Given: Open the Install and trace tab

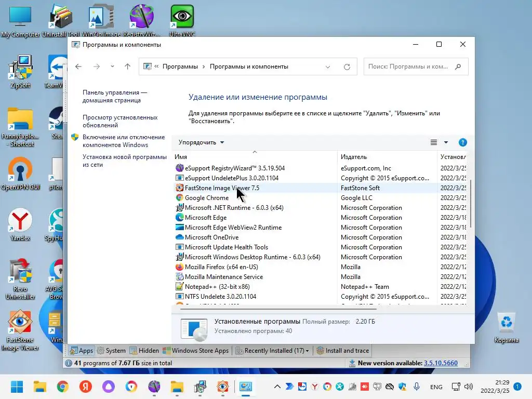Looking at the screenshot, I should [x=343, y=351].
